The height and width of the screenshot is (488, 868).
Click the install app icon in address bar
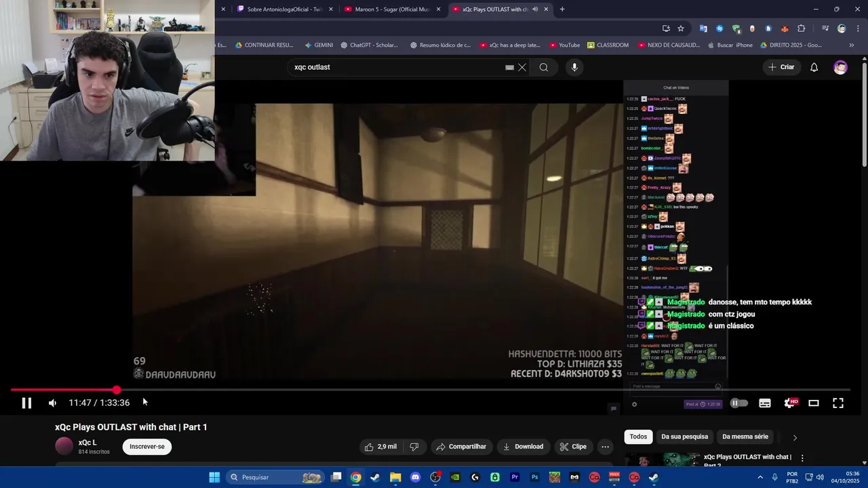click(666, 28)
